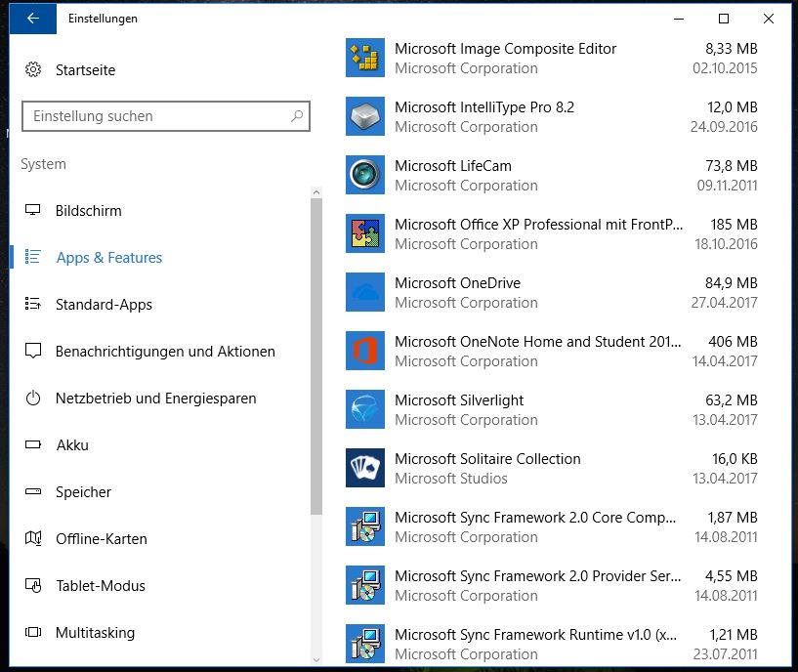Select Microsoft Sync Framework 2.0 Core Components
Image resolution: width=798 pixels, height=672 pixels.
tap(535, 527)
